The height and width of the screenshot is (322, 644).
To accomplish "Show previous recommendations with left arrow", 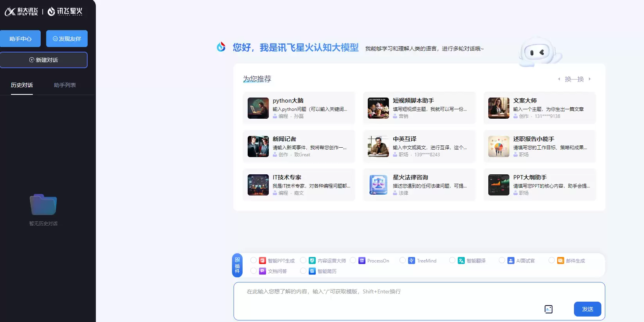I will pos(559,79).
